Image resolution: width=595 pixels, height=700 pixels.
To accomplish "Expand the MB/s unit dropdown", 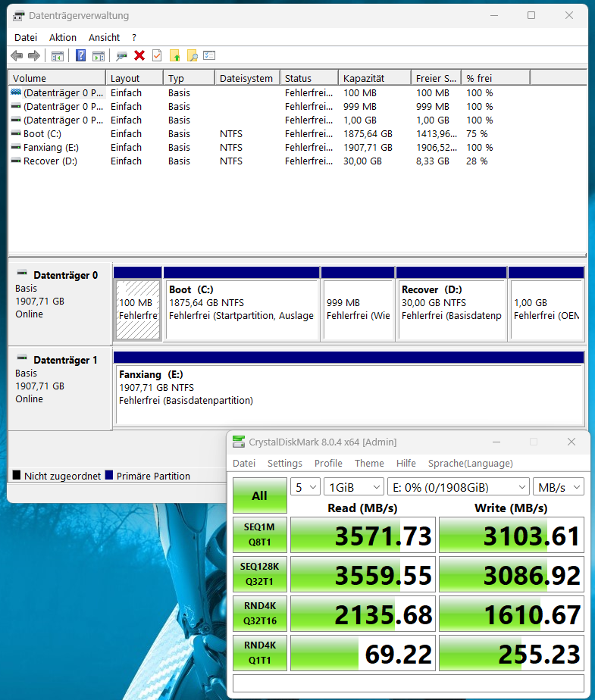I will [558, 487].
